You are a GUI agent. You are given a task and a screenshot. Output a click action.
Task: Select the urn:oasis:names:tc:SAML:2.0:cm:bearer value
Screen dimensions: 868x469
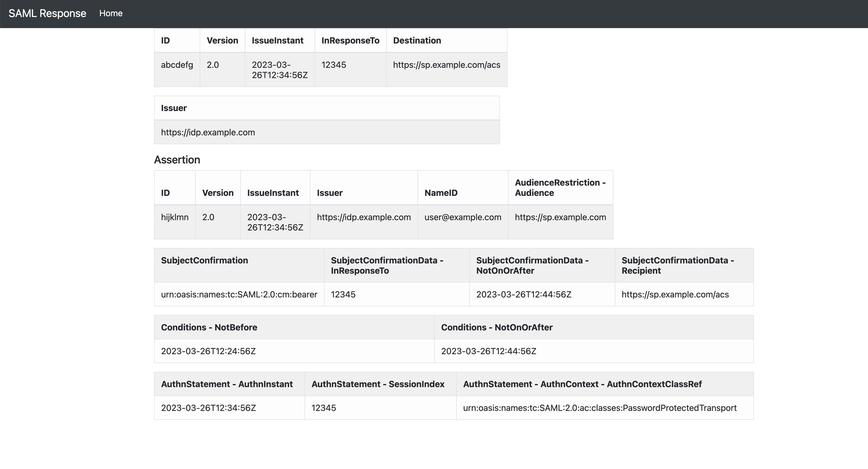(239, 294)
